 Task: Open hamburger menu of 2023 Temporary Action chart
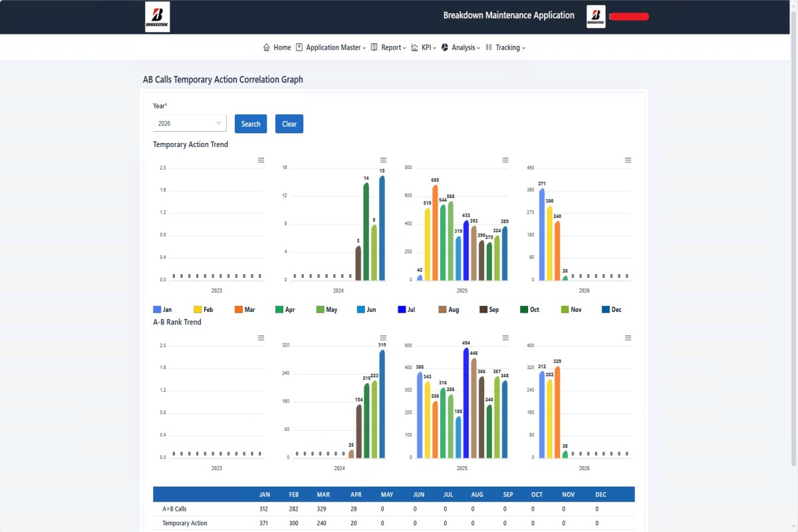261,160
